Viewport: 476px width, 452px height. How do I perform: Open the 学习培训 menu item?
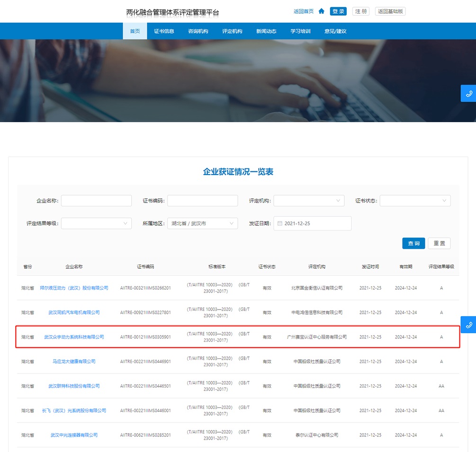coord(300,31)
